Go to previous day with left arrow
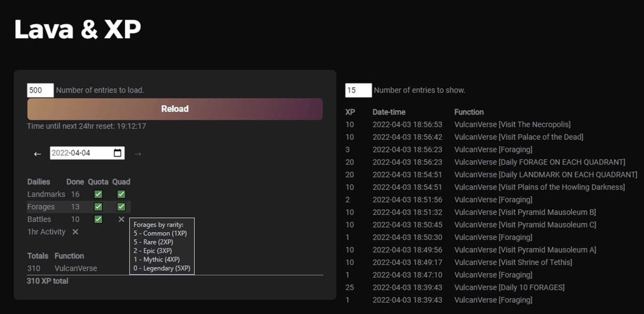Screen dimensions: 644x314 [37, 153]
